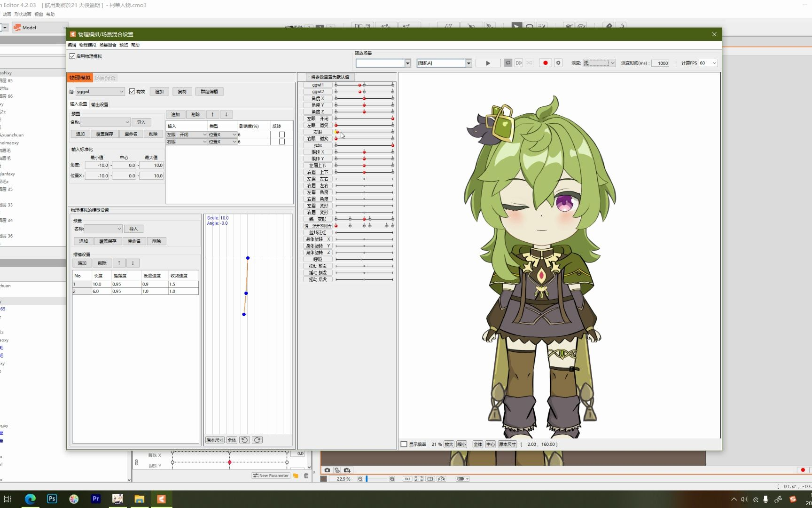Switch to the 输出设置 tab
The height and width of the screenshot is (508, 812).
100,104
